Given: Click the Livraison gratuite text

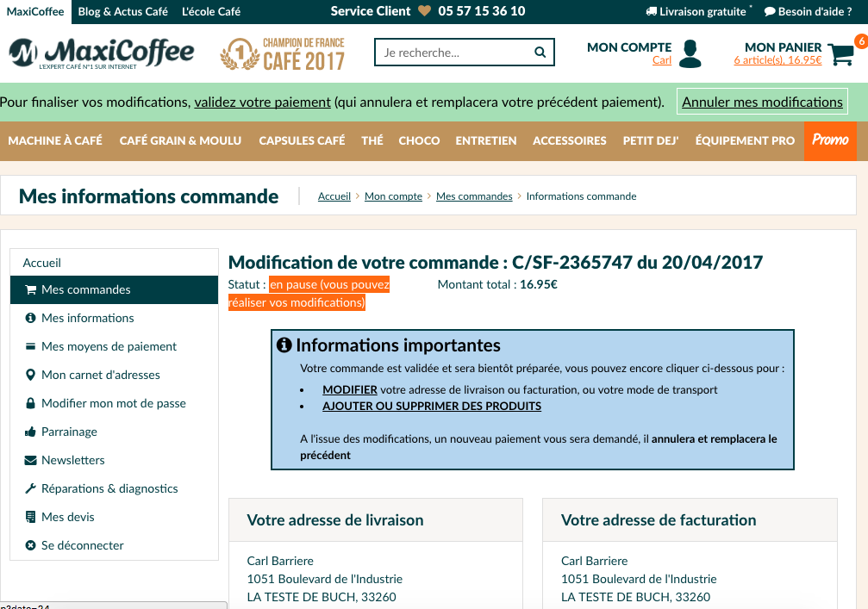Looking at the screenshot, I should click(703, 11).
